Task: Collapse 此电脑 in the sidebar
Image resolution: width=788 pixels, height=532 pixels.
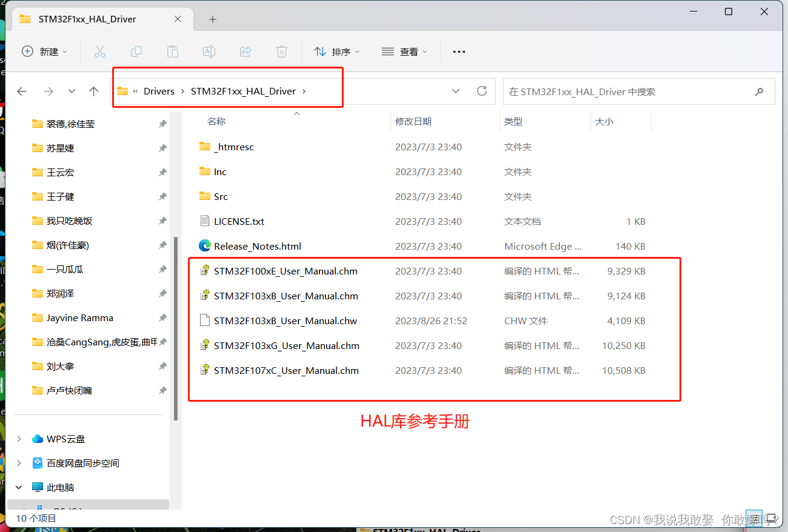Action: (x=18, y=487)
